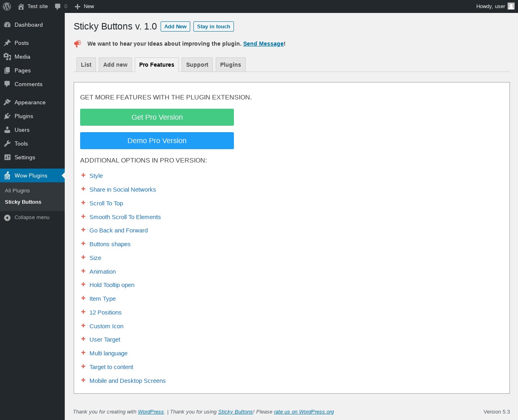Click the Media icon in sidebar
The height and width of the screenshot is (420, 518).
7,57
